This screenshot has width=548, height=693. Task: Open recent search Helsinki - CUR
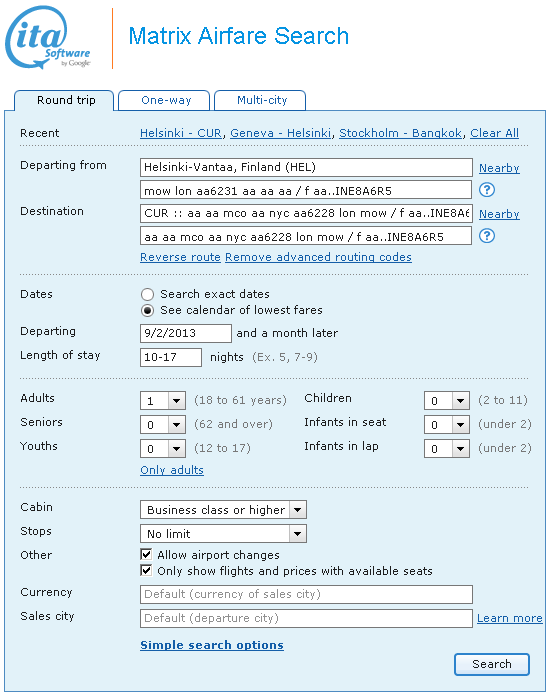coord(181,133)
